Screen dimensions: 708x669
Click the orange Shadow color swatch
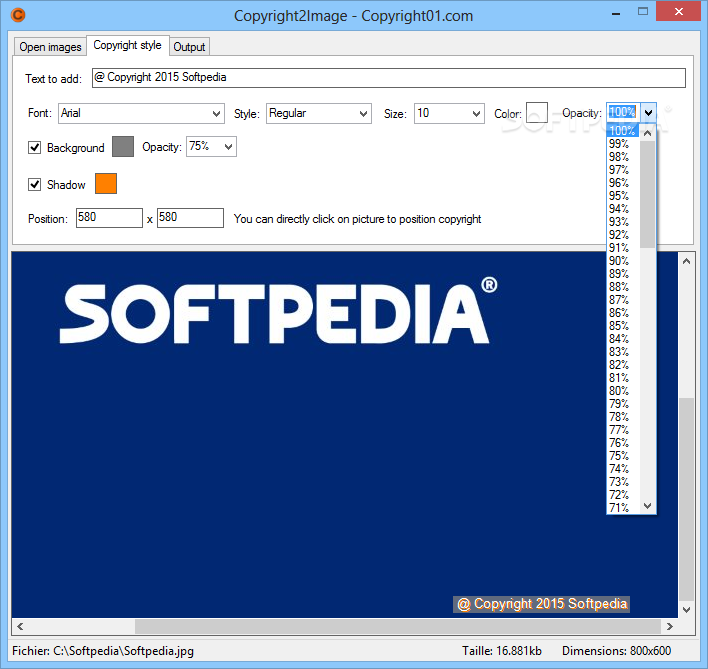(106, 184)
